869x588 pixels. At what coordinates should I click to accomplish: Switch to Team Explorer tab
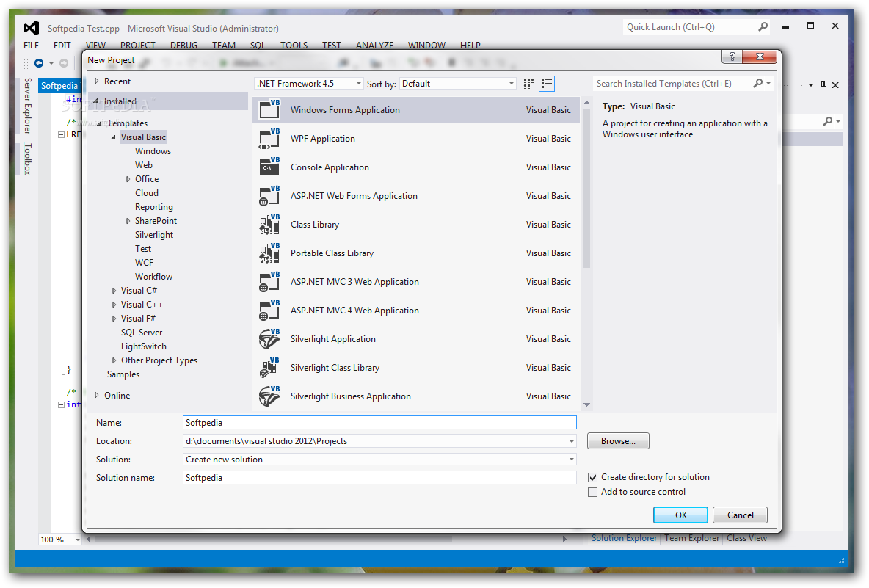(691, 538)
